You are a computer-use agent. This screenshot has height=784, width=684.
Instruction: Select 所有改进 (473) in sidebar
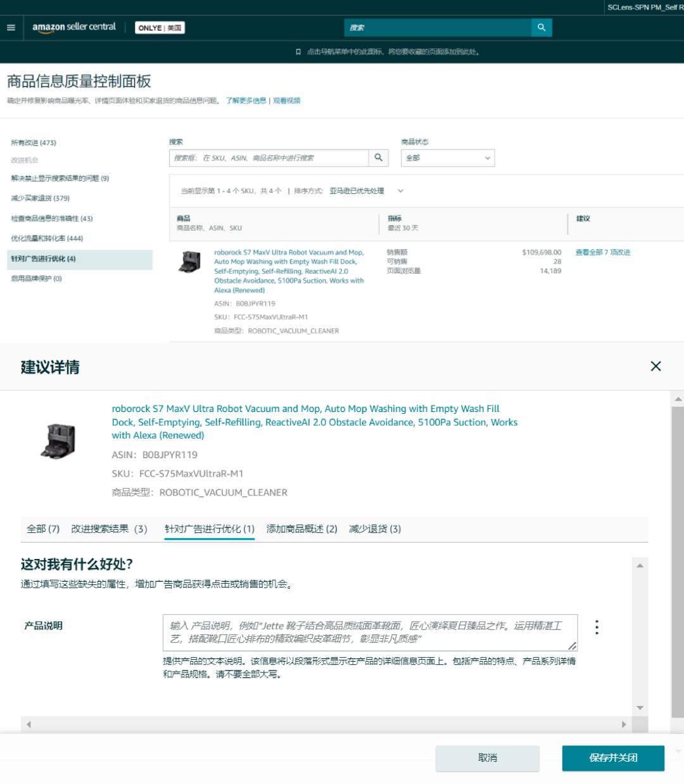34,143
